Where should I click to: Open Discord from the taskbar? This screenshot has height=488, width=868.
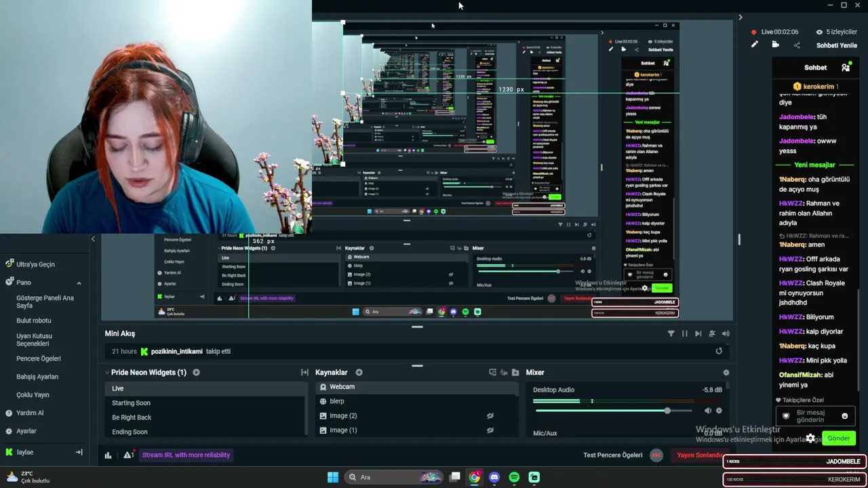494,477
